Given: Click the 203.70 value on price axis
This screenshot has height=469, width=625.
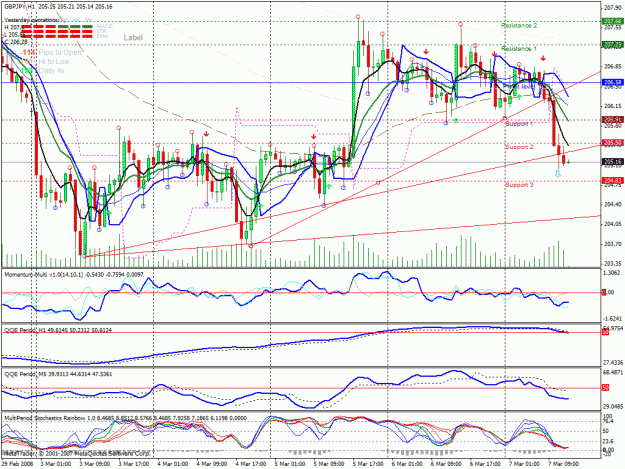Looking at the screenshot, I should (613, 244).
